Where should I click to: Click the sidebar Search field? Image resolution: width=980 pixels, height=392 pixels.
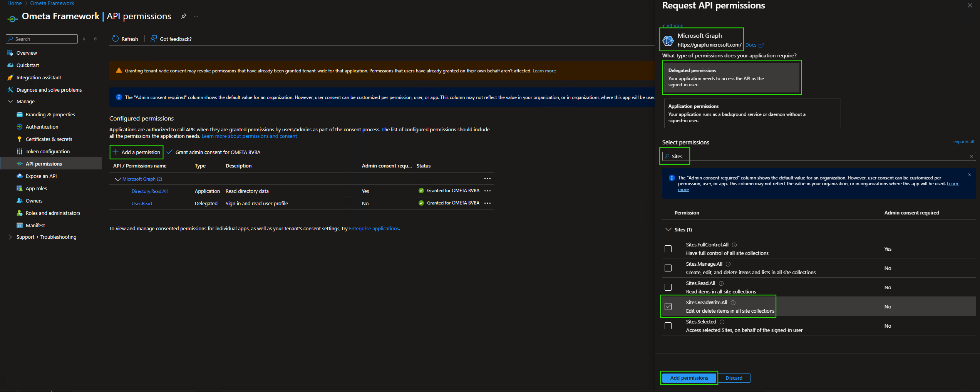point(42,39)
